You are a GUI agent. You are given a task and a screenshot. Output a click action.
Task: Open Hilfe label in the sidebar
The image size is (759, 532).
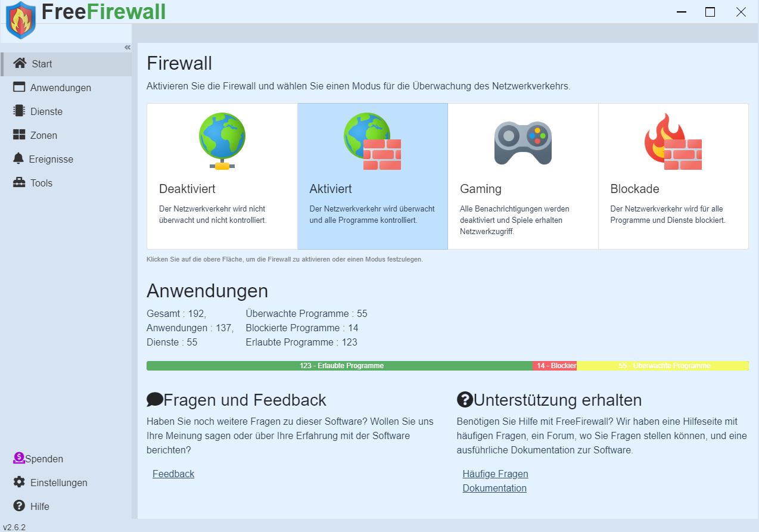coord(40,507)
